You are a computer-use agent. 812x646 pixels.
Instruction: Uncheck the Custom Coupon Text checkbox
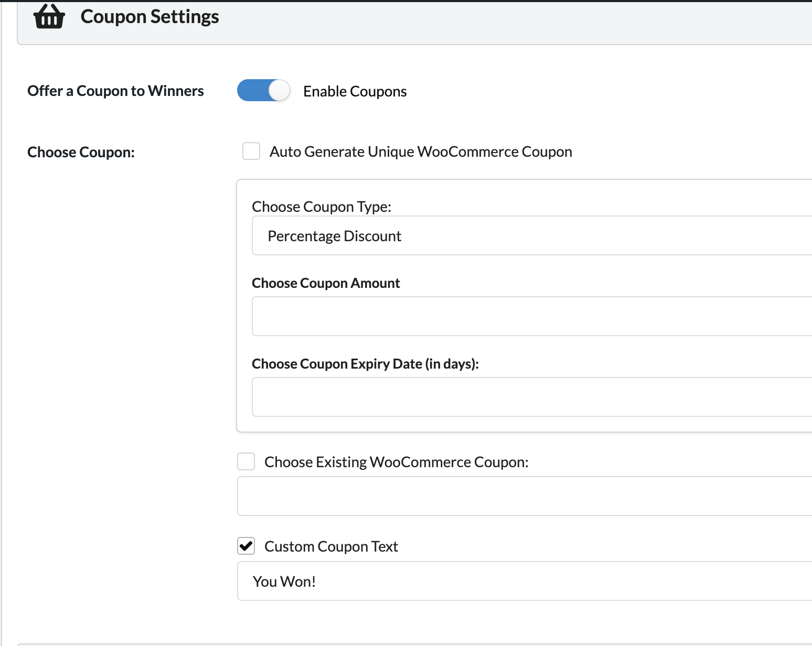pos(246,546)
